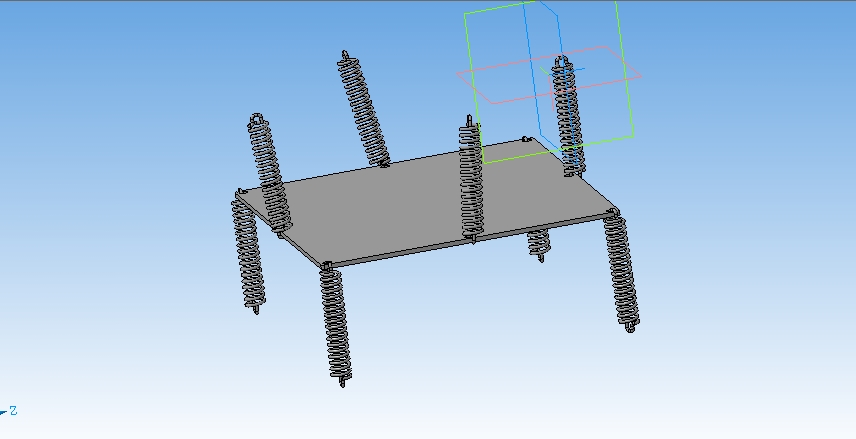Select the tall leaning spring at the plate's back edge
Screen dimensions: 856x439
[x=363, y=110]
